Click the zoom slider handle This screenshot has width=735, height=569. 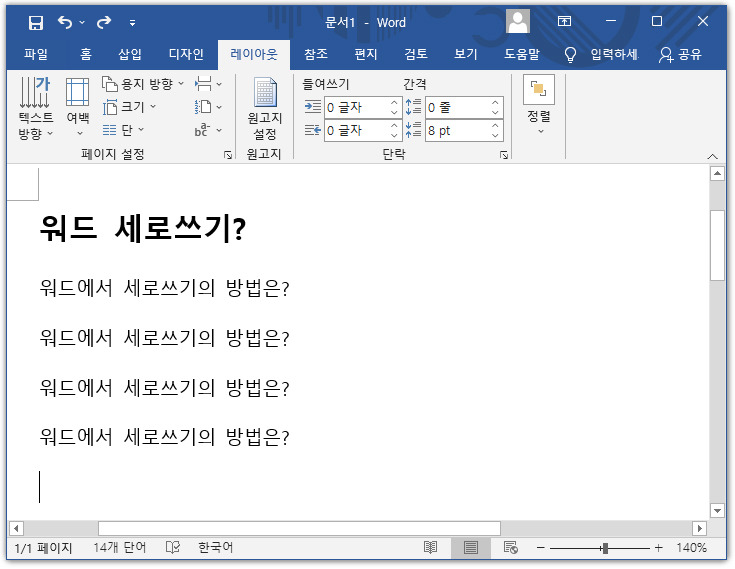605,548
